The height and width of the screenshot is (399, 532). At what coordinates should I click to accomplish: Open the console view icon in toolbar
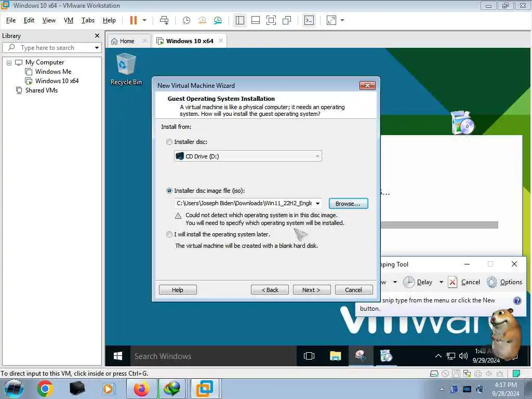click(x=309, y=20)
